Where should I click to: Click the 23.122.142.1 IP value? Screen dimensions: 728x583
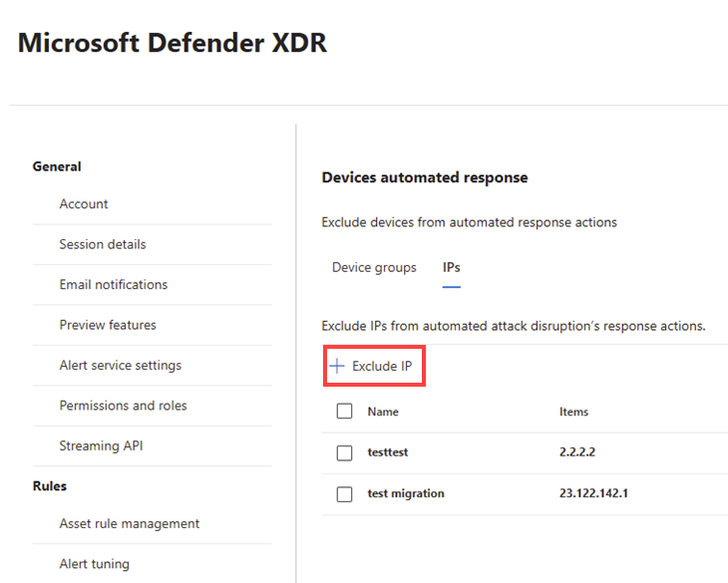pyautogui.click(x=593, y=493)
